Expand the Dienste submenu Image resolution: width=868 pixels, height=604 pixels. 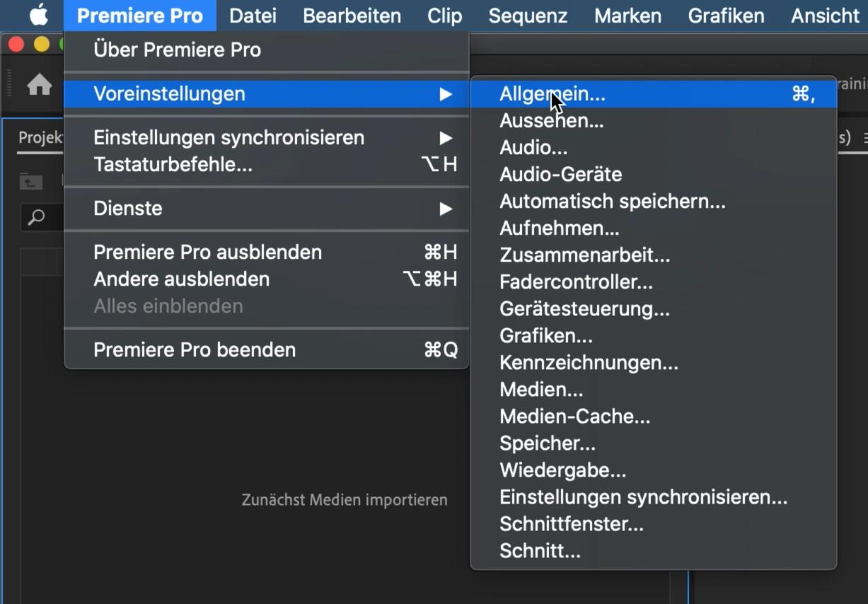tap(445, 209)
